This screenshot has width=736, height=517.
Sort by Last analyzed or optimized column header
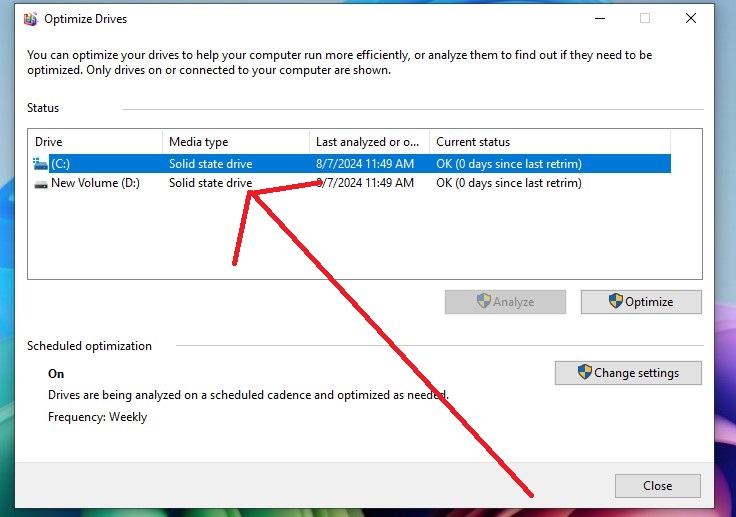click(x=369, y=142)
